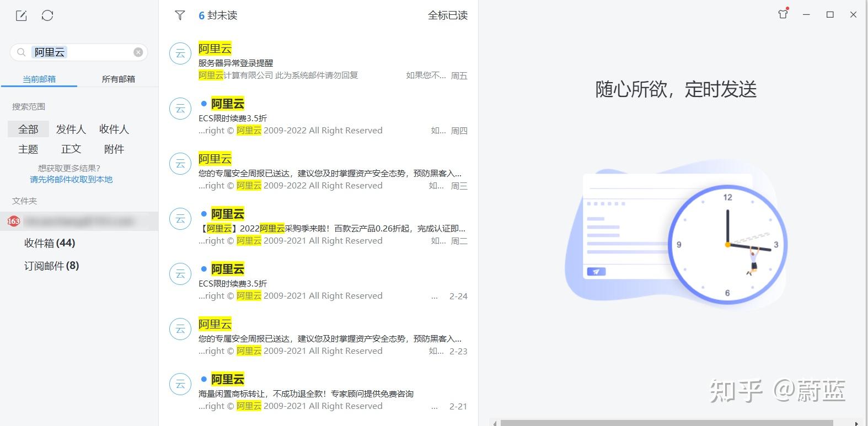Screen dimensions: 868x426
Task: Maximize the mail client window
Action: tap(830, 15)
